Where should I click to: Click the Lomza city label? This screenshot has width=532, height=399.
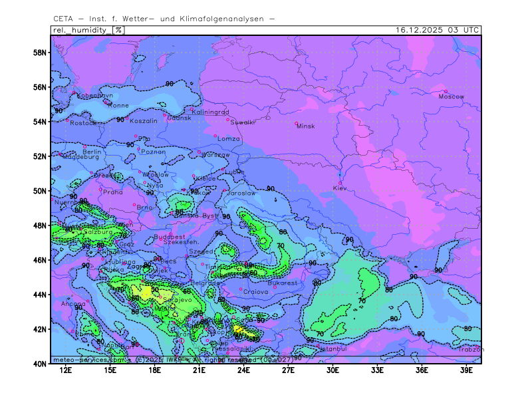(229, 138)
